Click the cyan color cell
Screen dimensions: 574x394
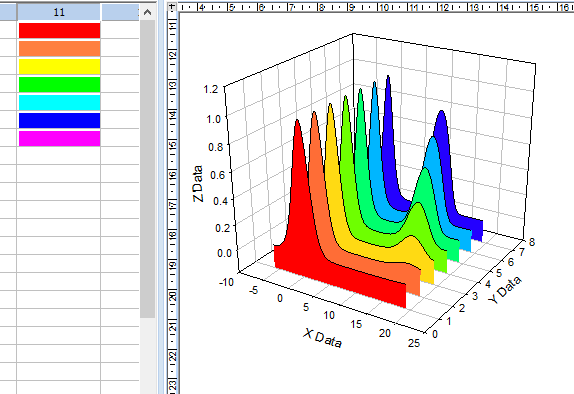tap(59, 102)
